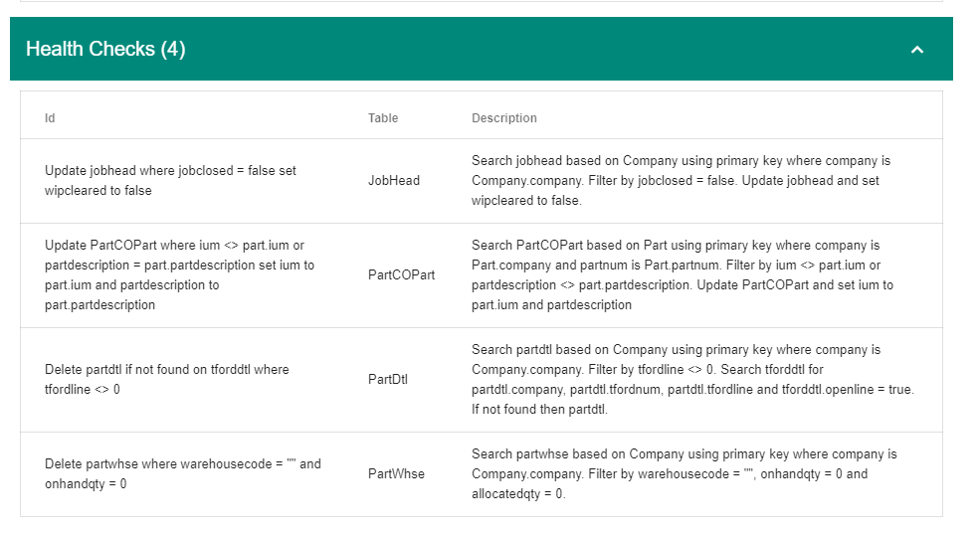Sort by the Table column header

point(382,118)
